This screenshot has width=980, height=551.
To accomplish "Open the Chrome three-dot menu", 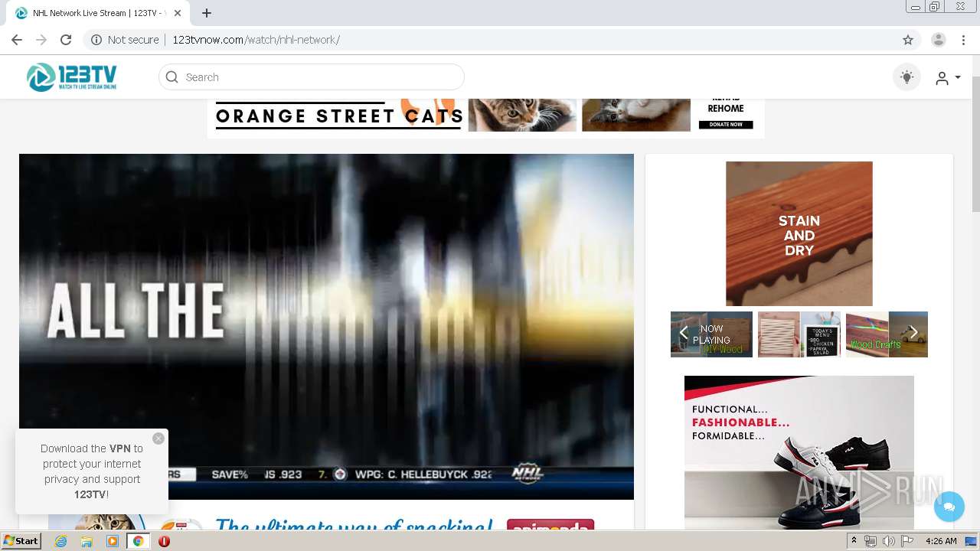I will click(x=963, y=40).
